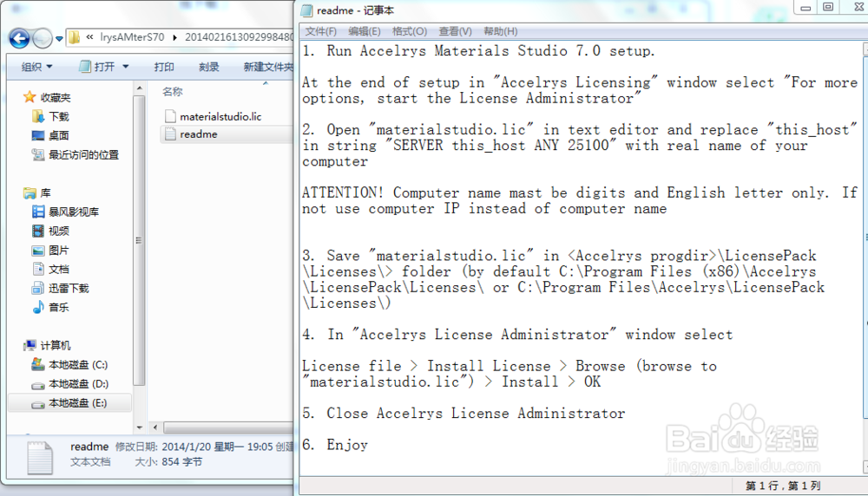Open the 音乐 library
The width and height of the screenshot is (868, 496).
click(59, 308)
